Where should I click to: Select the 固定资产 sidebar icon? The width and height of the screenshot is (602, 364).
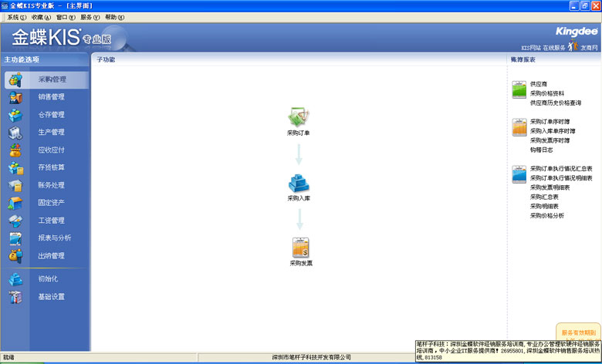(15, 203)
